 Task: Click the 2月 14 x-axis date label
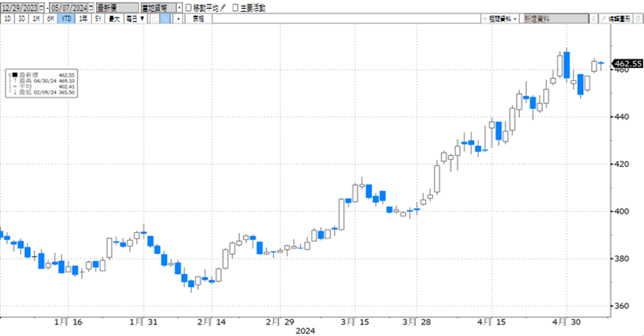point(211,322)
